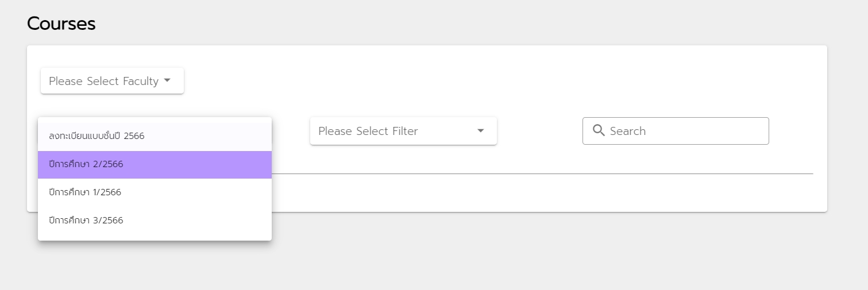This screenshot has height=290, width=868.
Task: Open the Please Select Filter combo box
Action: (x=403, y=131)
